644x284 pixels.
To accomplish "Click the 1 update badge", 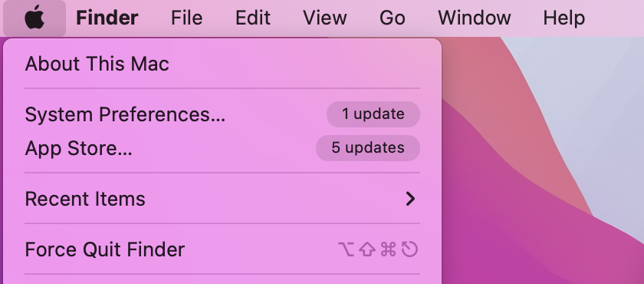I will click(x=373, y=114).
